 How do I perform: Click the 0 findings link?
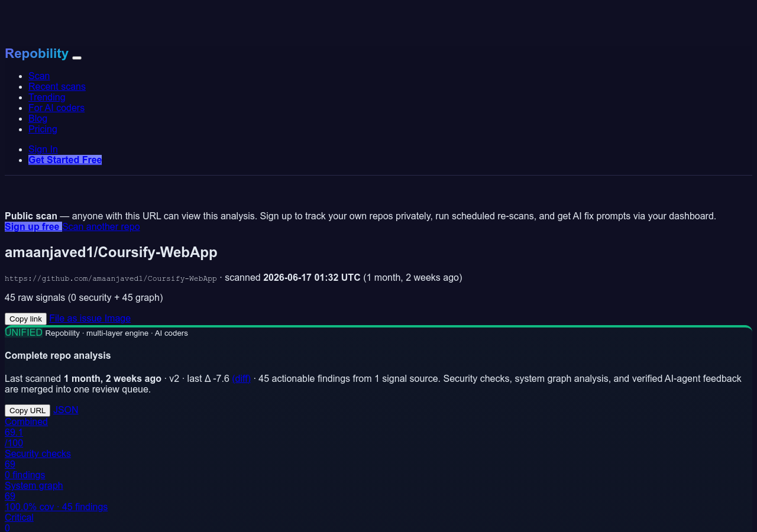tap(25, 475)
